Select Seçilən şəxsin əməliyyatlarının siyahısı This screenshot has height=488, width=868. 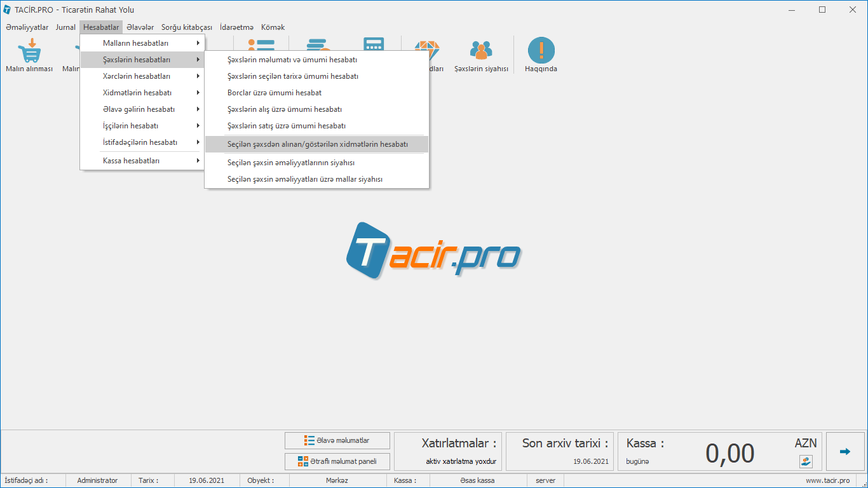(291, 163)
